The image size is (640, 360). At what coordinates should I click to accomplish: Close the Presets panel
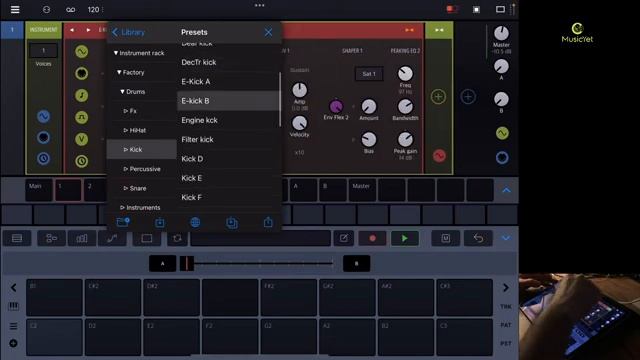pos(268,32)
